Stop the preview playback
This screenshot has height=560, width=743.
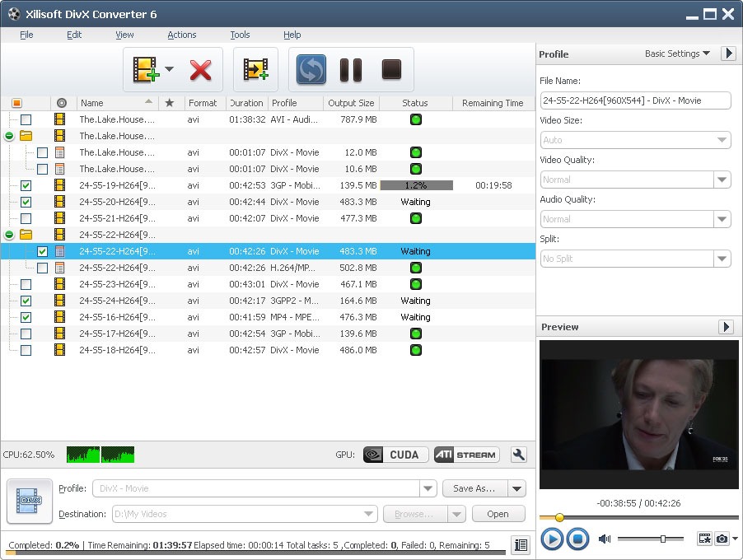tap(577, 539)
